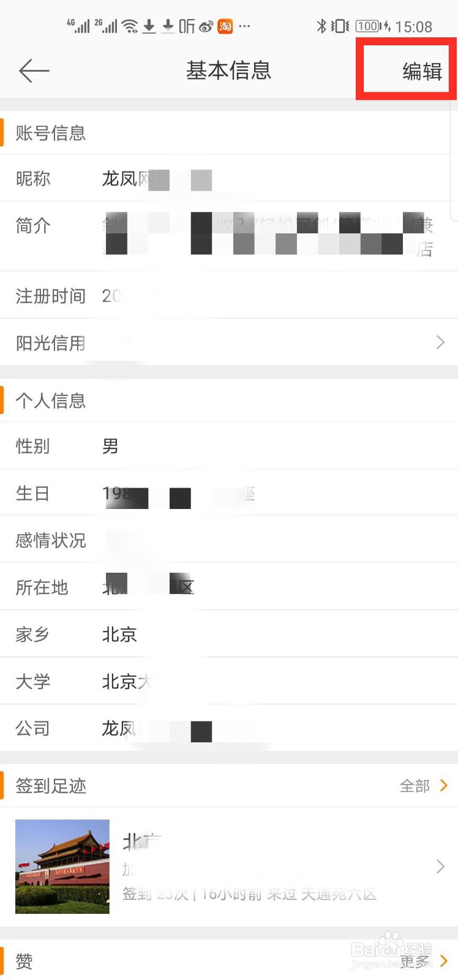Select the 大学 university row
Screen dimensions: 458x980
229,681
